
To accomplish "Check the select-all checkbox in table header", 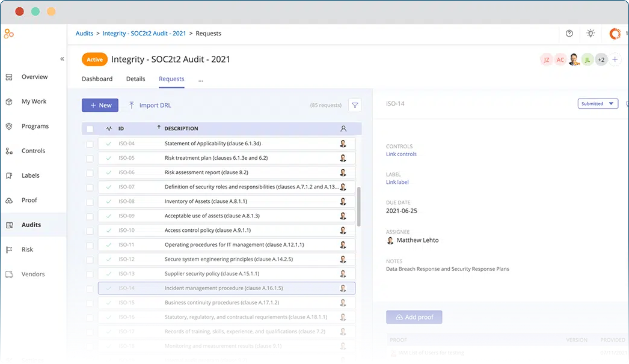I will 90,129.
